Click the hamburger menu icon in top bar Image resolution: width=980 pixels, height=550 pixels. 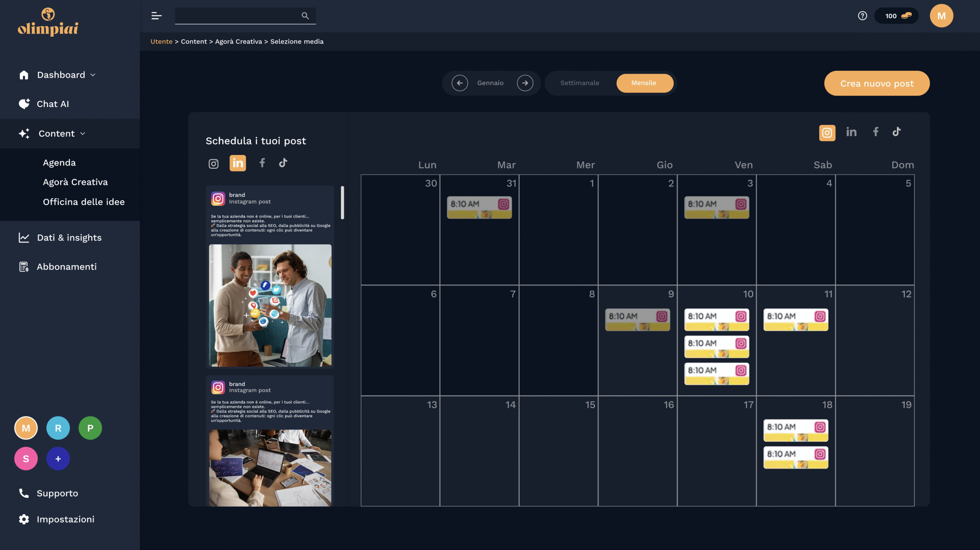point(156,16)
